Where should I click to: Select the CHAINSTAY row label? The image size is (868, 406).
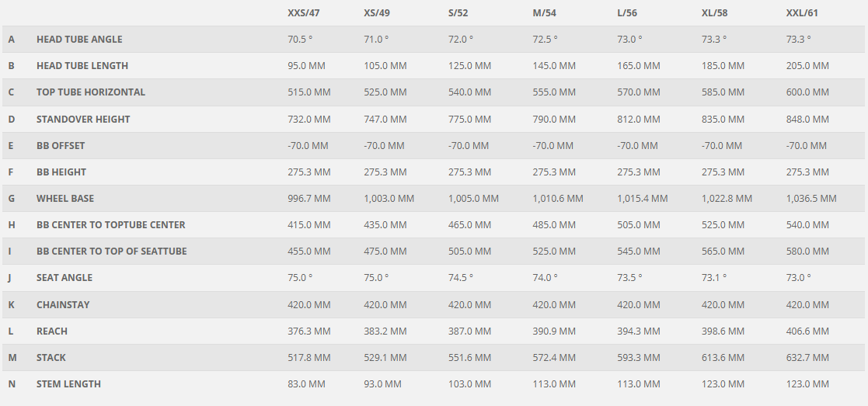coord(63,305)
